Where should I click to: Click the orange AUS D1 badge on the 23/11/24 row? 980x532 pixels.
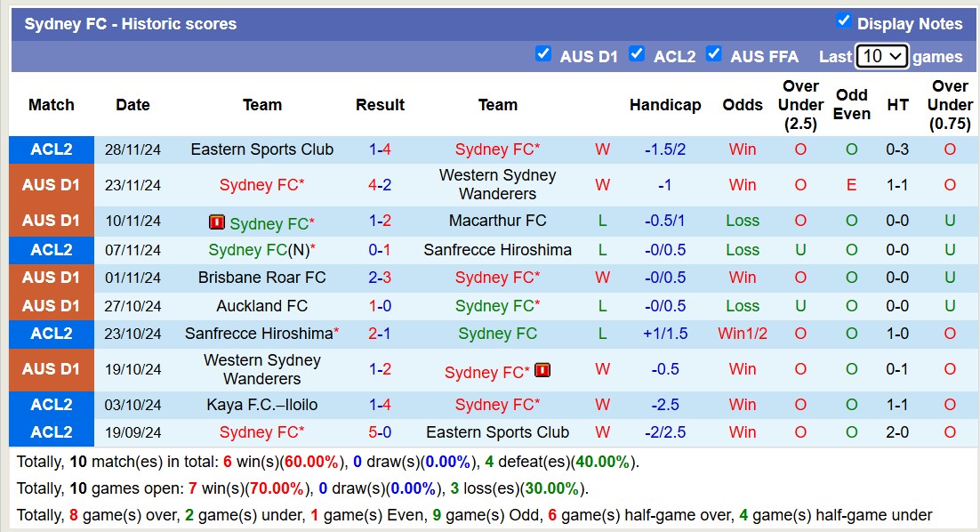coord(51,185)
